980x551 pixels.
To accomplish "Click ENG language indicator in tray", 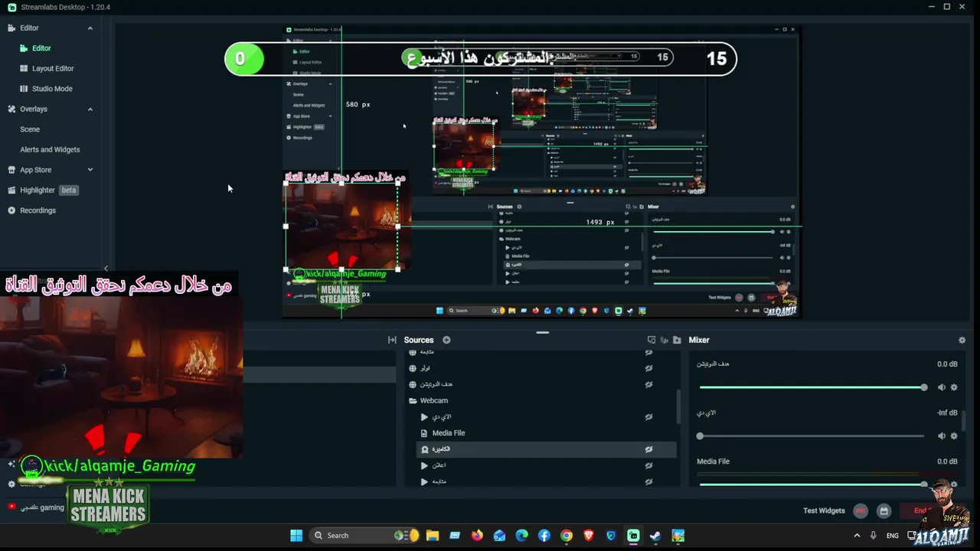I will (x=893, y=535).
